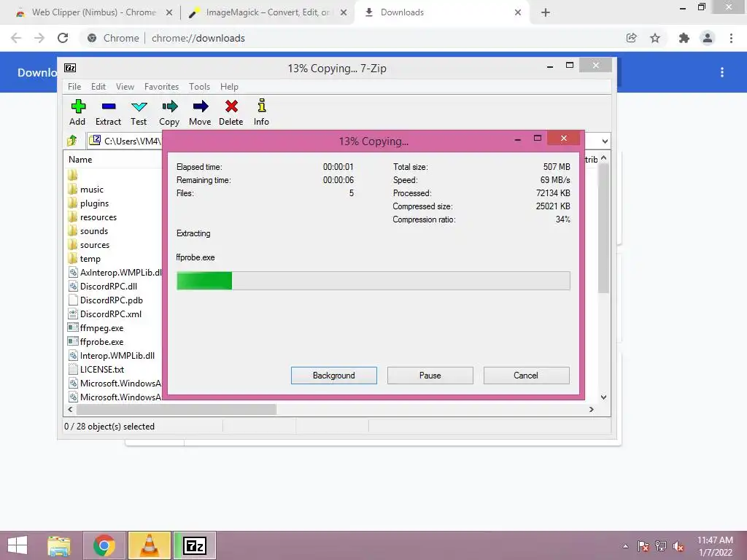Open the Help menu in 7-Zip
This screenshot has height=560, width=747.
[229, 87]
